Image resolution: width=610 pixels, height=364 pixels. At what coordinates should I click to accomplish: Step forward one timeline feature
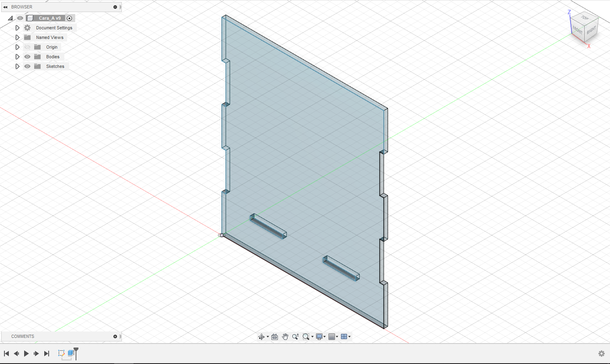click(36, 354)
